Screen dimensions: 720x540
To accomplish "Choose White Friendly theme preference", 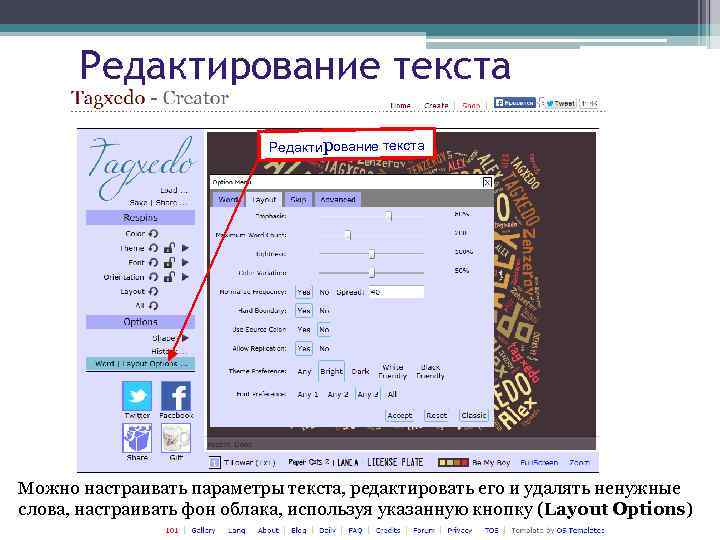I will (x=393, y=371).
